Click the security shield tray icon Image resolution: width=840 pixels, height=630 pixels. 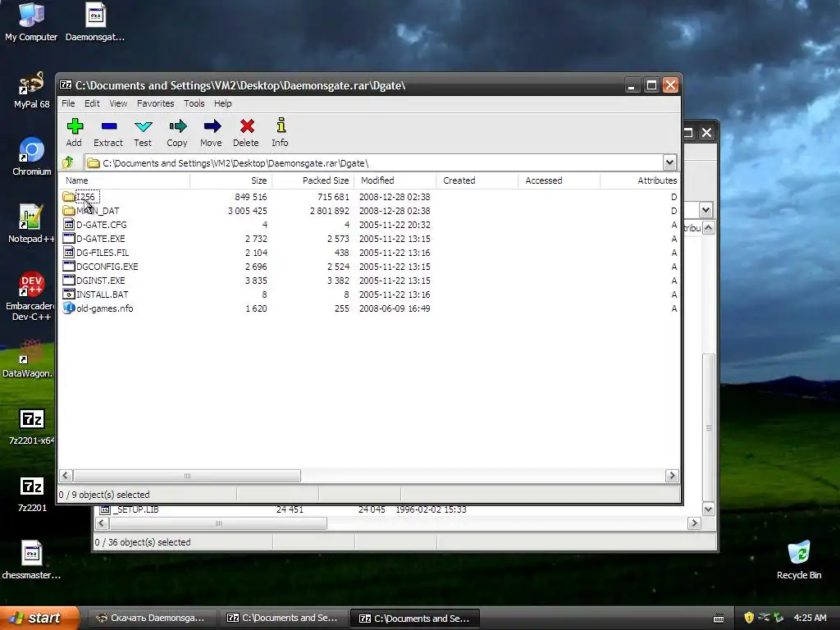(x=748, y=618)
